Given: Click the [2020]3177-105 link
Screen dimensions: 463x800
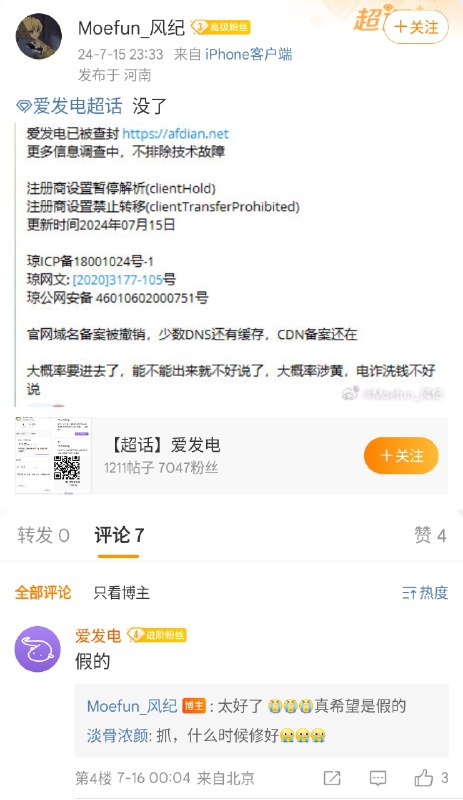Looking at the screenshot, I should tap(117, 280).
